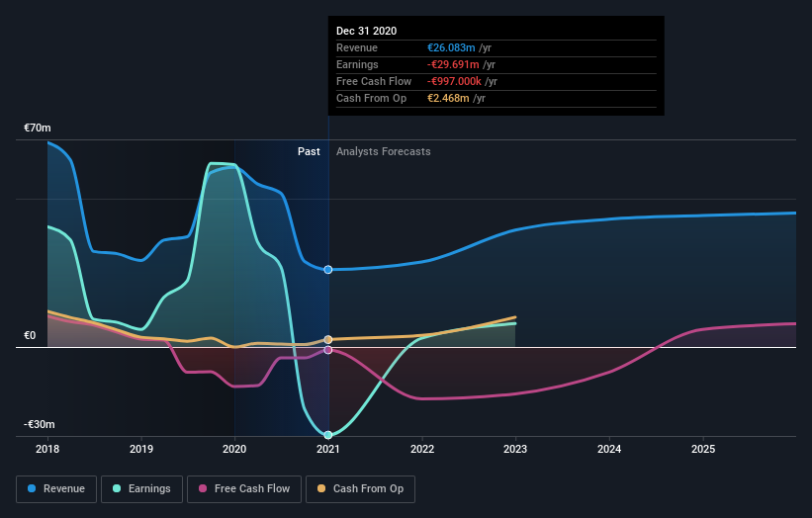Image resolution: width=812 pixels, height=518 pixels.
Task: Click the orange Cash From Op legend dot
Action: (x=321, y=488)
